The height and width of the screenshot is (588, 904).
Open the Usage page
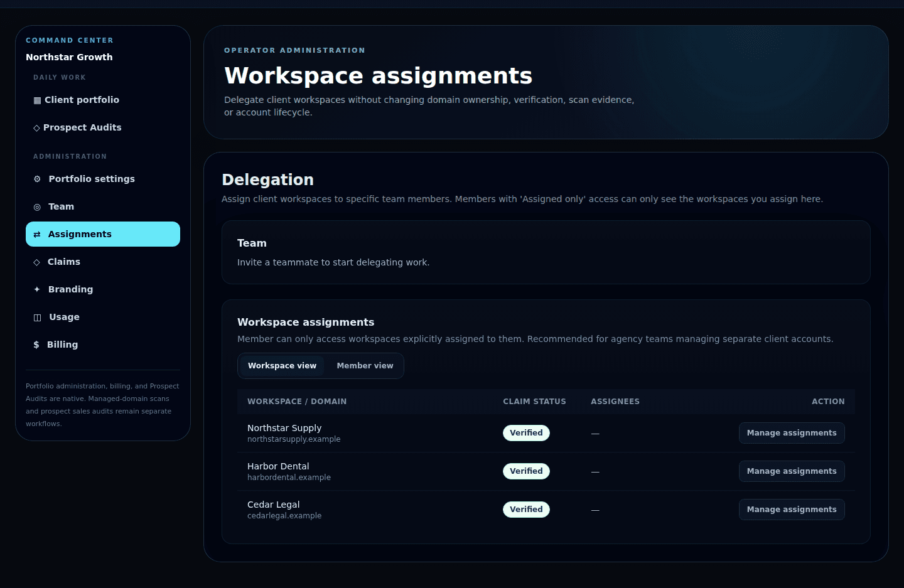103,317
